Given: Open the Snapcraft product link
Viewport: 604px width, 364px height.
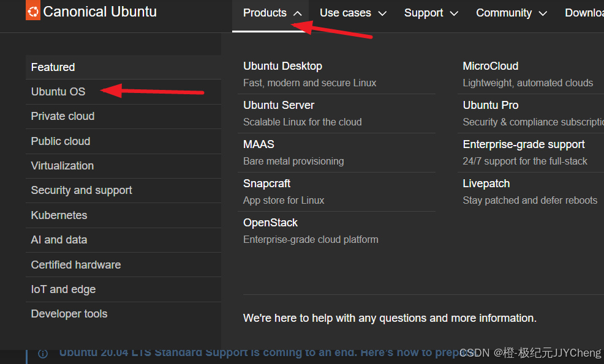Looking at the screenshot, I should (x=267, y=184).
